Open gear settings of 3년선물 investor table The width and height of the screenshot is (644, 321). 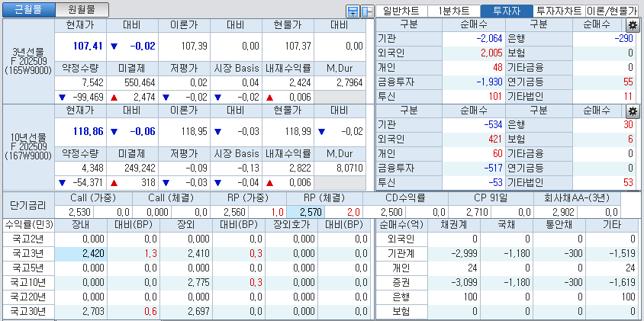click(x=633, y=25)
